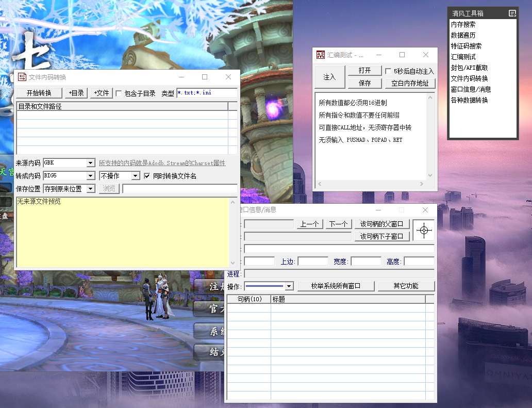Click the 目录和文件路径 column header

(123, 106)
